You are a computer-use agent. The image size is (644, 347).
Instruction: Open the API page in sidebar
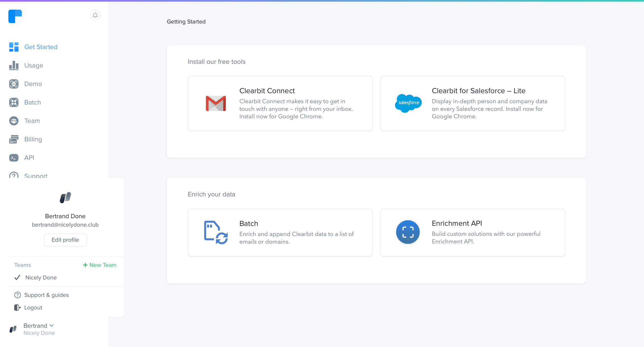click(29, 158)
